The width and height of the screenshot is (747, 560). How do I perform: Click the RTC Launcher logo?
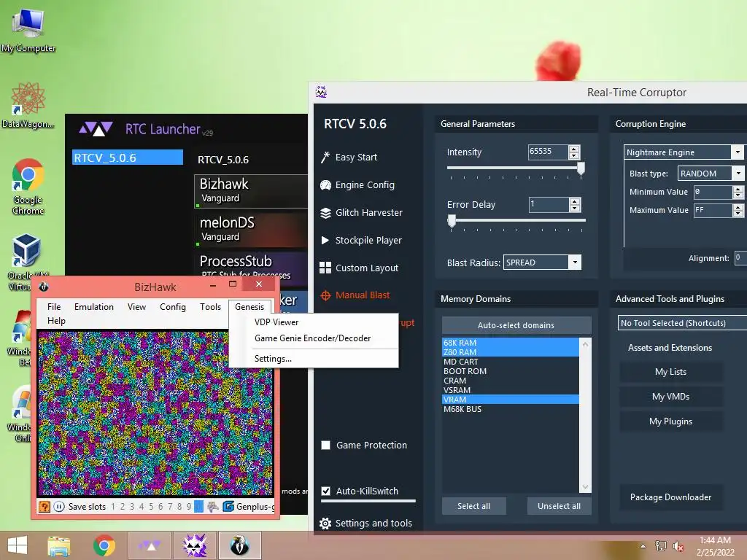coord(96,129)
